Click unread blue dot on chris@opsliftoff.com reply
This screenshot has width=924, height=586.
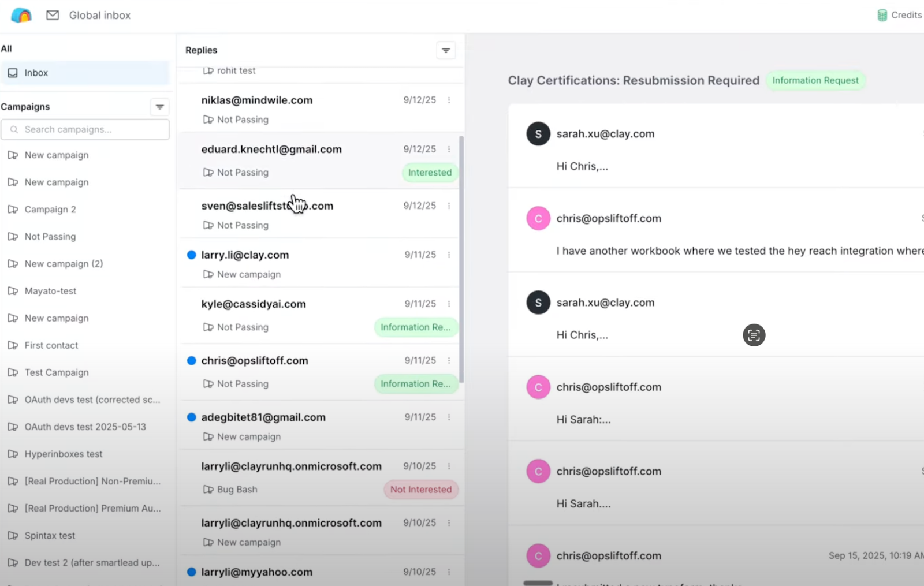point(192,360)
